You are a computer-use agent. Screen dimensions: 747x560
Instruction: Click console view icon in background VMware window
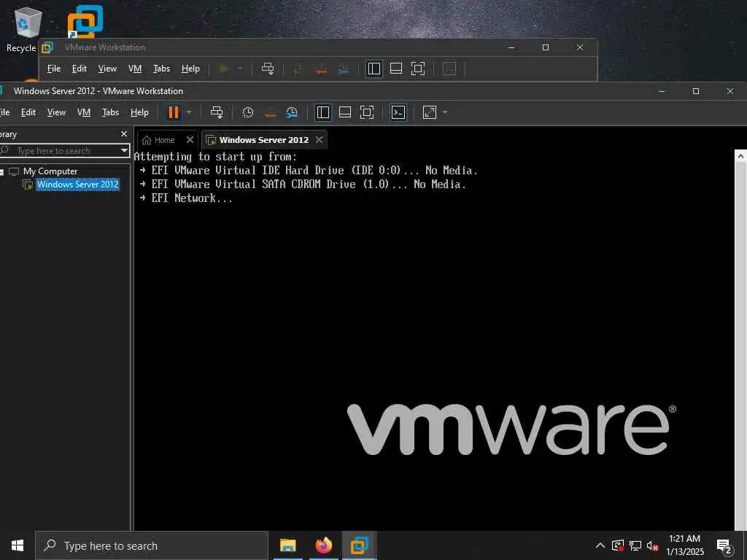pyautogui.click(x=449, y=69)
